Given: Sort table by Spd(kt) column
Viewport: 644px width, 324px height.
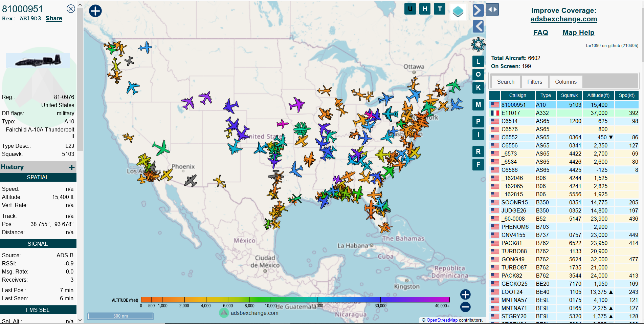Looking at the screenshot, I should coord(627,95).
